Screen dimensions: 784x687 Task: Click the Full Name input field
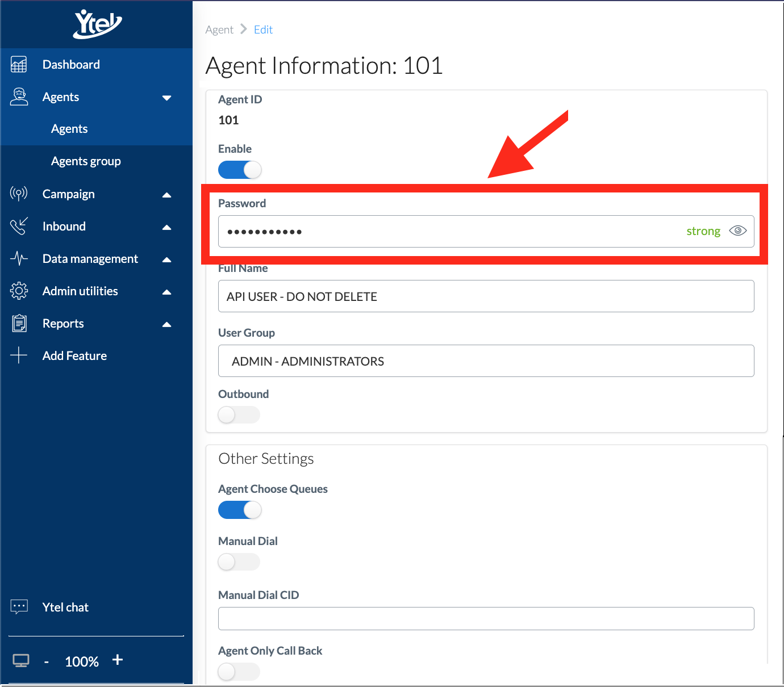click(486, 296)
